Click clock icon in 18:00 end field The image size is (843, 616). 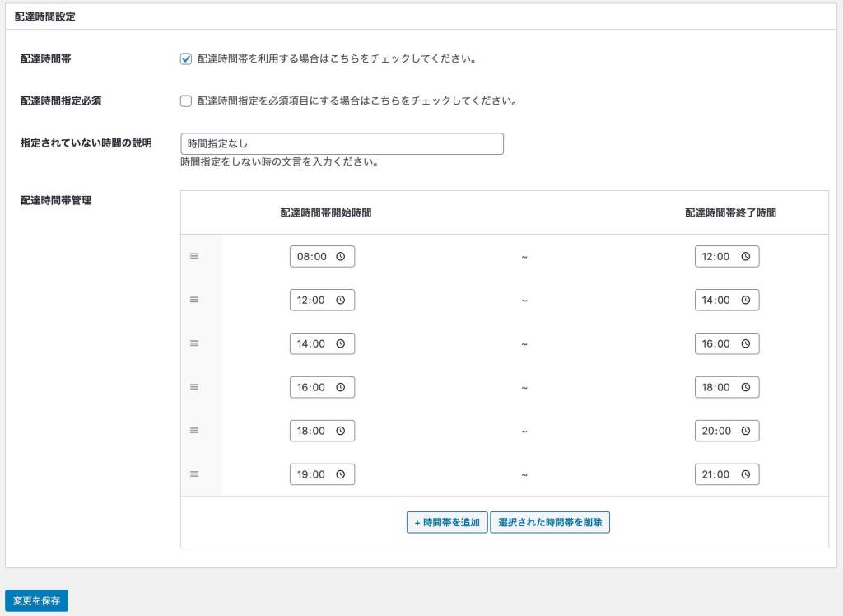[746, 388]
